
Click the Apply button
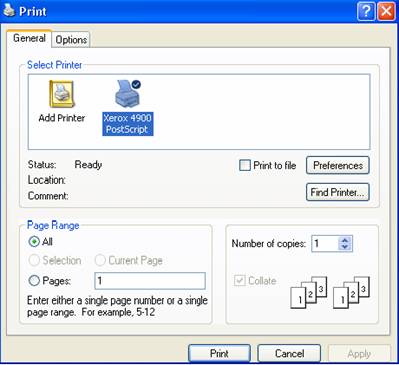[359, 353]
